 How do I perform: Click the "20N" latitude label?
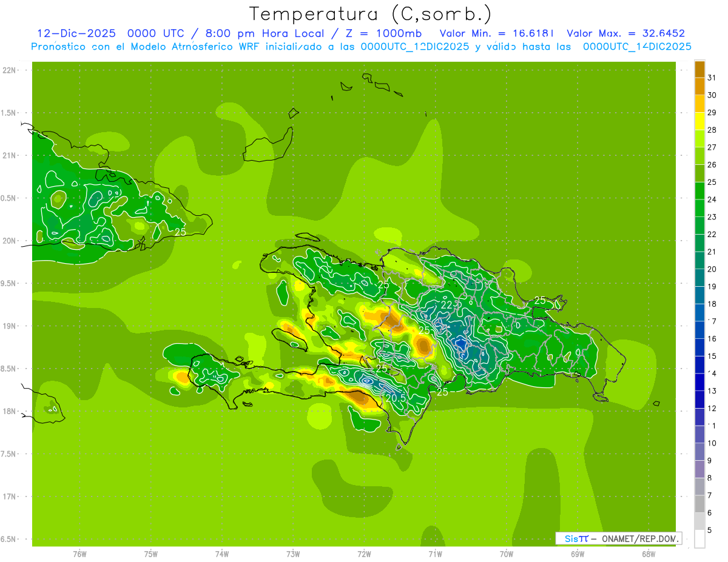(x=9, y=241)
